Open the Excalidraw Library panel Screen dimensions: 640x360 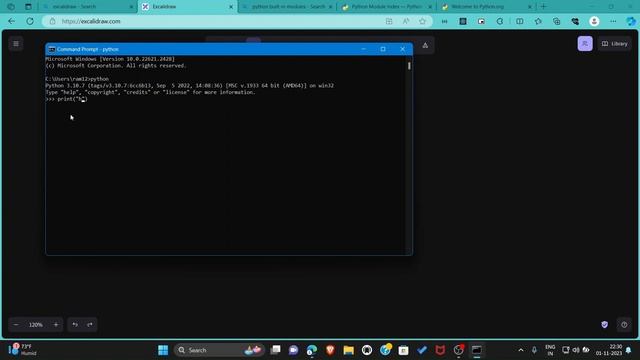pyautogui.click(x=615, y=44)
